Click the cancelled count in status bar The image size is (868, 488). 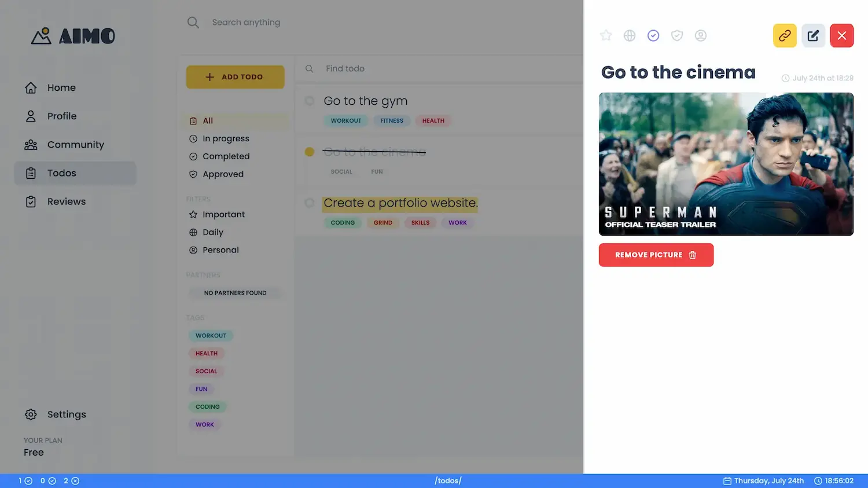pos(72,481)
